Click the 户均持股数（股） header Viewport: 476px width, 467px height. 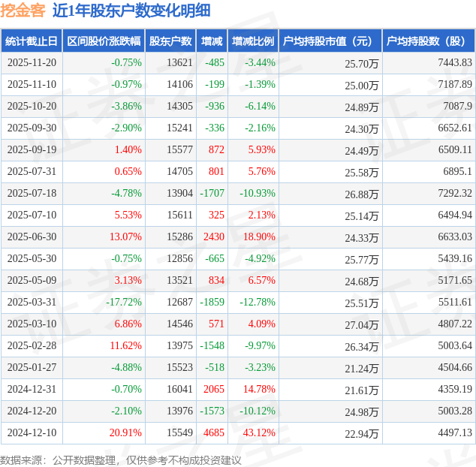point(429,41)
